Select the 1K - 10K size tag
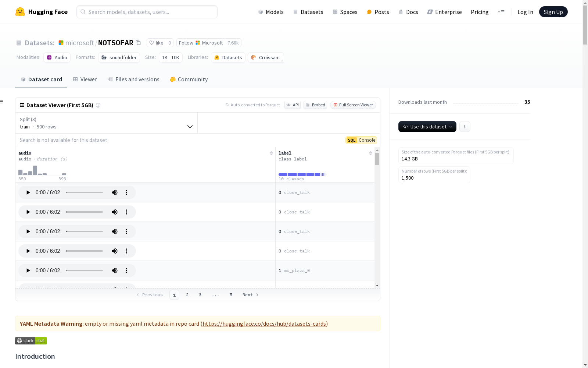588x368 pixels. point(171,57)
